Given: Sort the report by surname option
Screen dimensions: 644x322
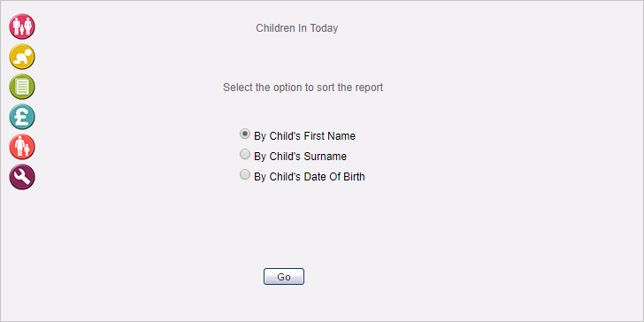Looking at the screenshot, I should click(x=245, y=154).
